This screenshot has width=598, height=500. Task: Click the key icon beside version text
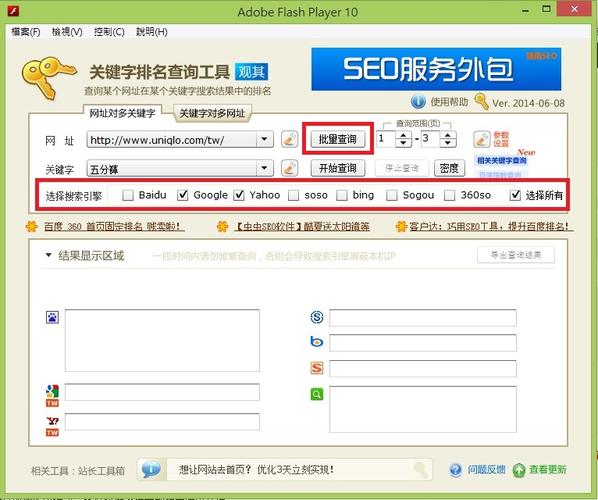point(481,101)
